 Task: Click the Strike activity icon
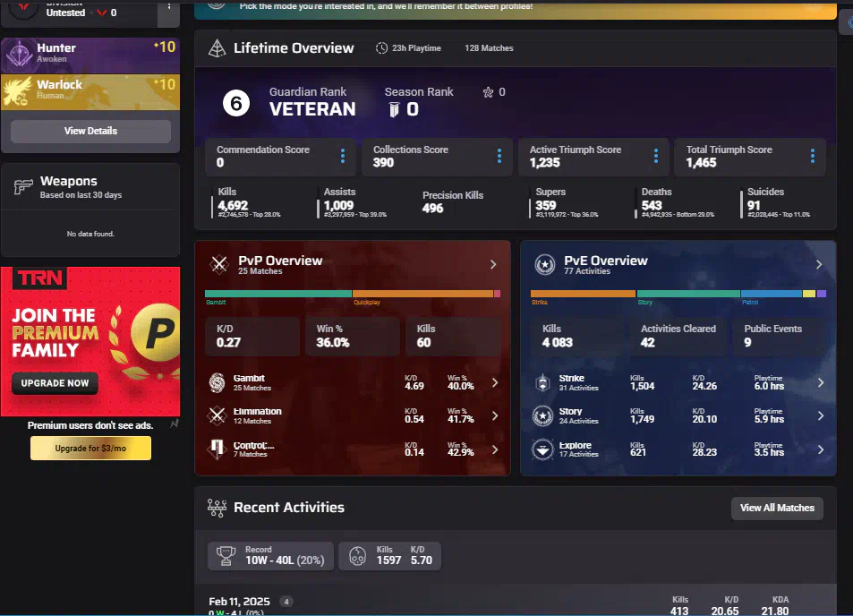pyautogui.click(x=543, y=382)
